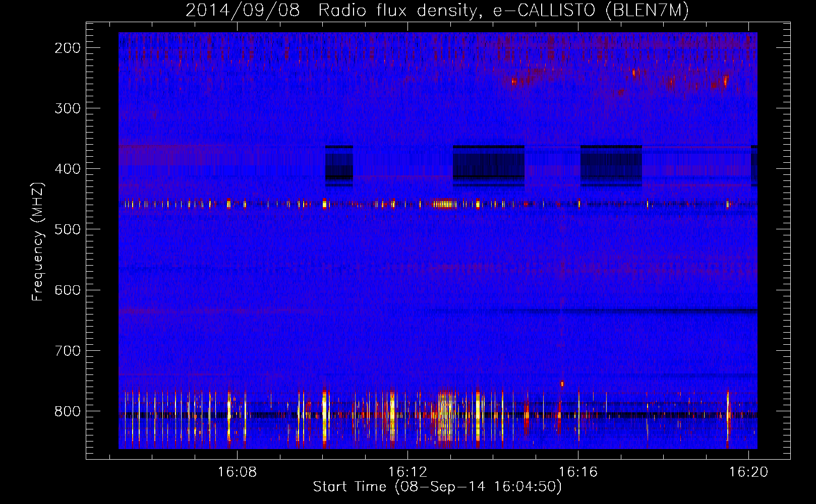Click the 16:12 time tick label
This screenshot has height=504, width=816.
point(407,472)
